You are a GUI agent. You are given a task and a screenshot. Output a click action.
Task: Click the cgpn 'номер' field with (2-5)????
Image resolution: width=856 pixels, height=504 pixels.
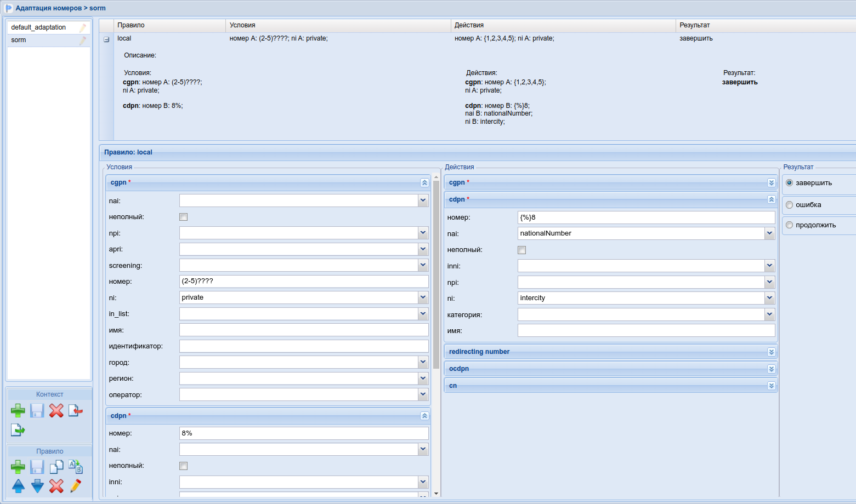303,282
